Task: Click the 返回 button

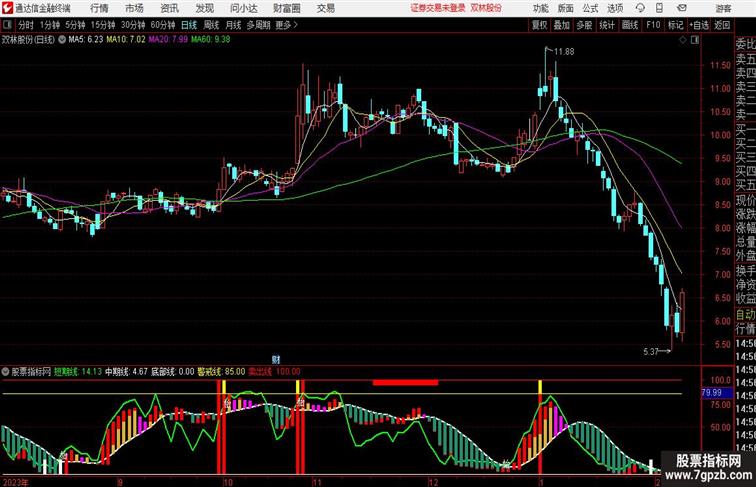Action: click(x=722, y=25)
